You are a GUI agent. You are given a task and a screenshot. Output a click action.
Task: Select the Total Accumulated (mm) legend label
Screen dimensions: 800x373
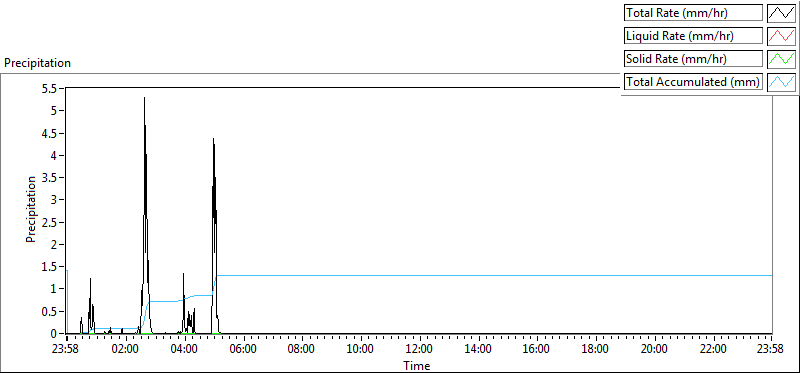point(693,82)
